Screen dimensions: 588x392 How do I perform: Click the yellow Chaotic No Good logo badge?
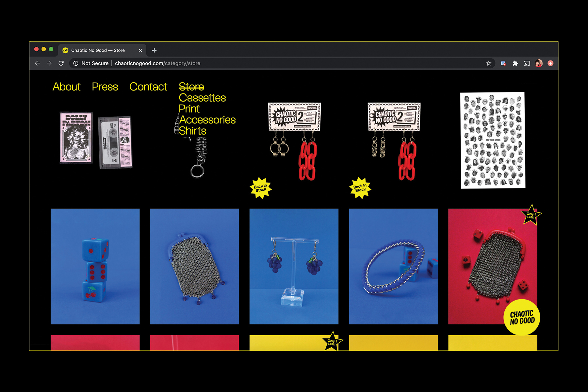click(522, 317)
